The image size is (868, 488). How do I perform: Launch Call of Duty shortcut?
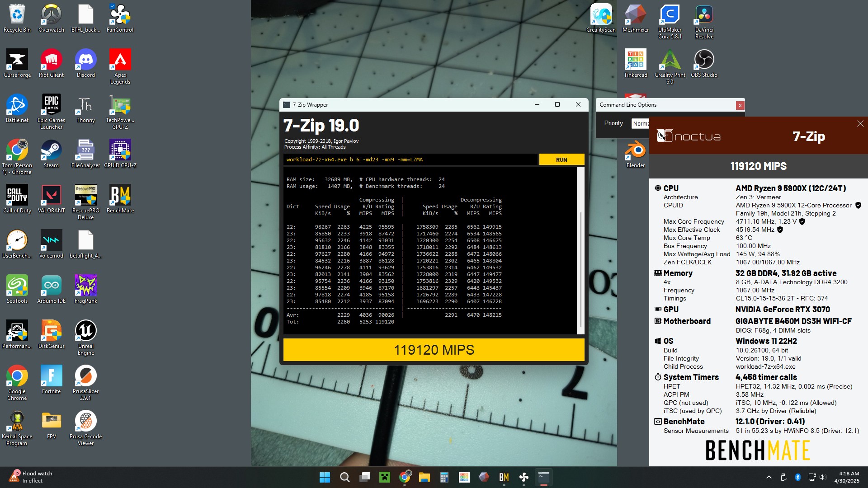click(17, 200)
